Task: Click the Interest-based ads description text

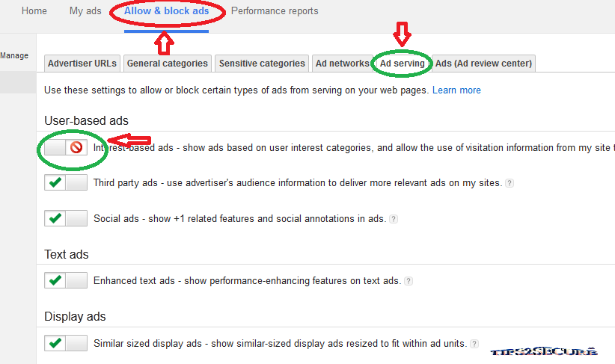Action: 354,148
